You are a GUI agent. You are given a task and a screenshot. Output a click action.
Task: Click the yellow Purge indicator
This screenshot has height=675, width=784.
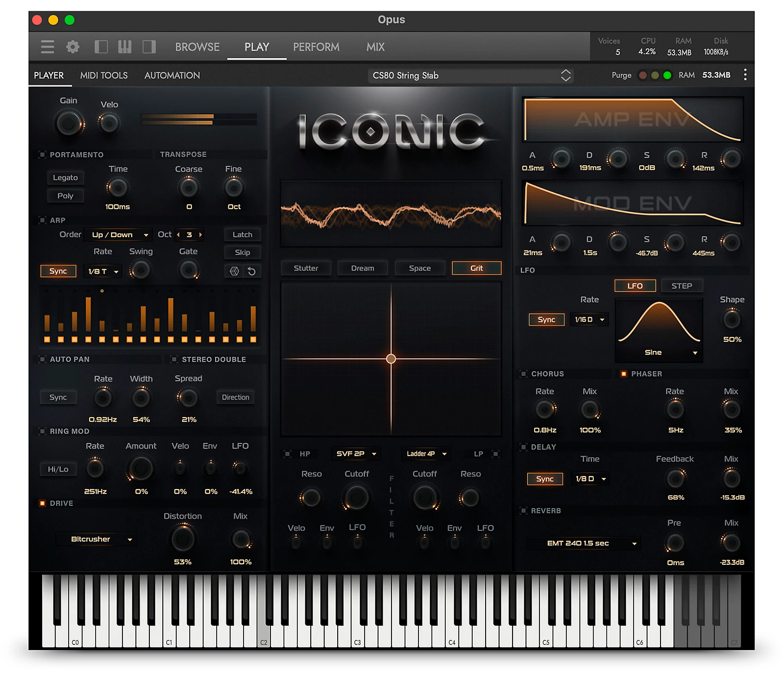pyautogui.click(x=655, y=75)
